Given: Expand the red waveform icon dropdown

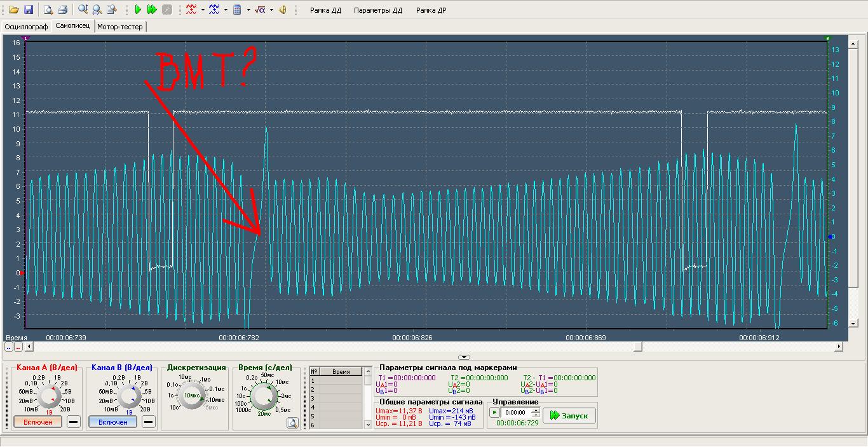Looking at the screenshot, I should pyautogui.click(x=203, y=10).
